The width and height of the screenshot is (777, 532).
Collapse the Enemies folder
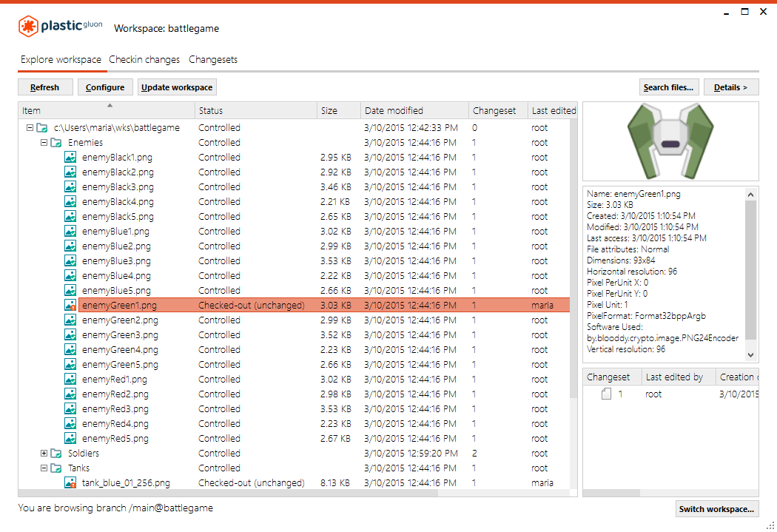click(x=44, y=143)
